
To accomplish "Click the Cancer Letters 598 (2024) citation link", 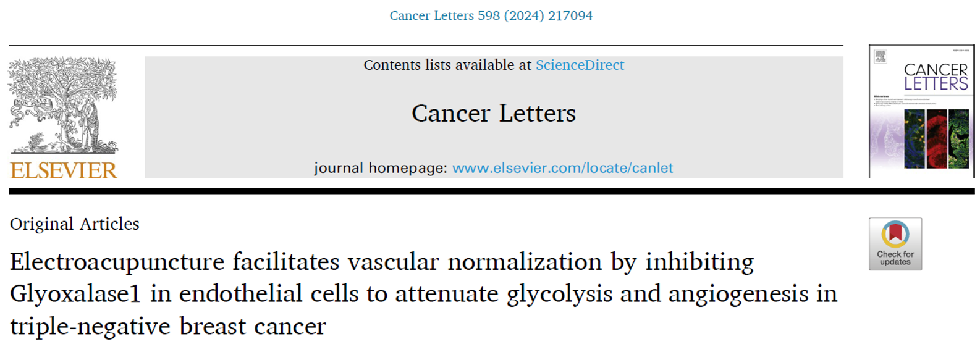I will (x=491, y=15).
